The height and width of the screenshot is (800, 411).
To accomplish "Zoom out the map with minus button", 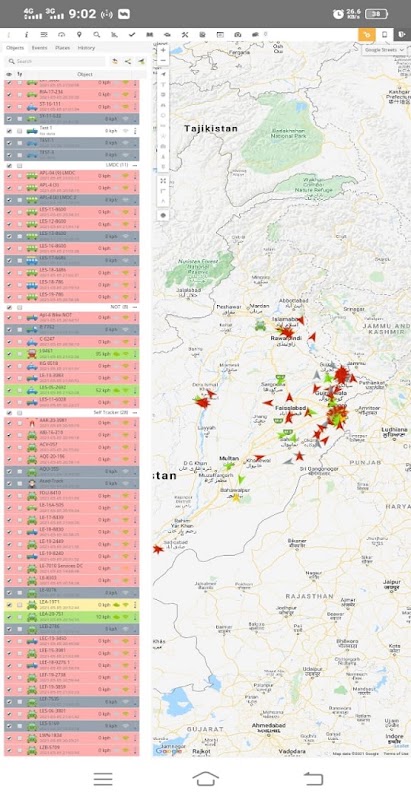I will (x=163, y=61).
